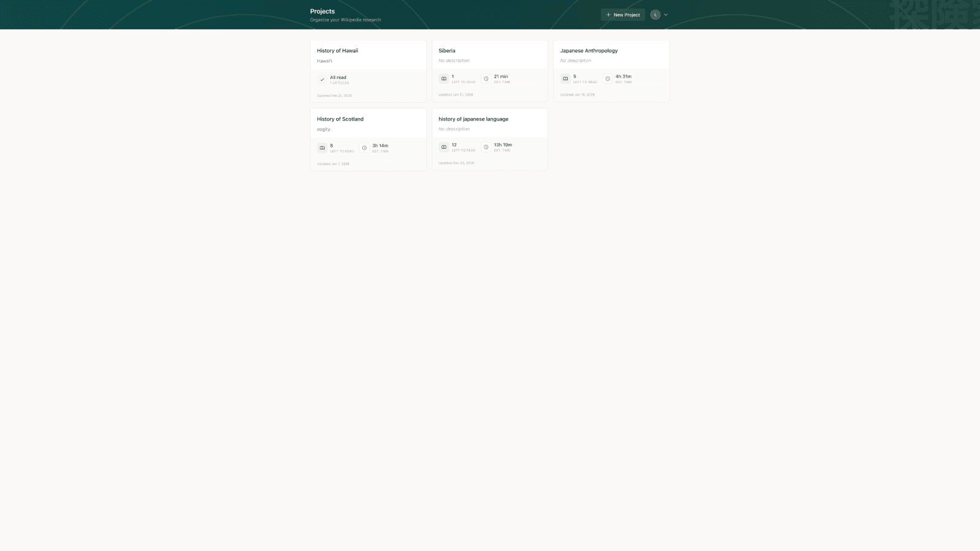Open the Japanese Anthropology project
980x551 pixels.
click(611, 71)
